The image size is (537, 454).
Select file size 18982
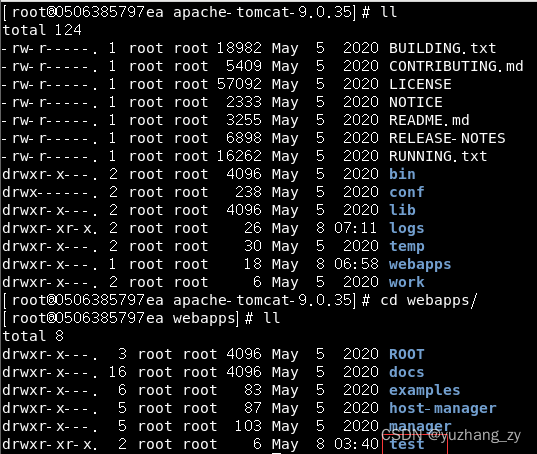pyautogui.click(x=239, y=48)
